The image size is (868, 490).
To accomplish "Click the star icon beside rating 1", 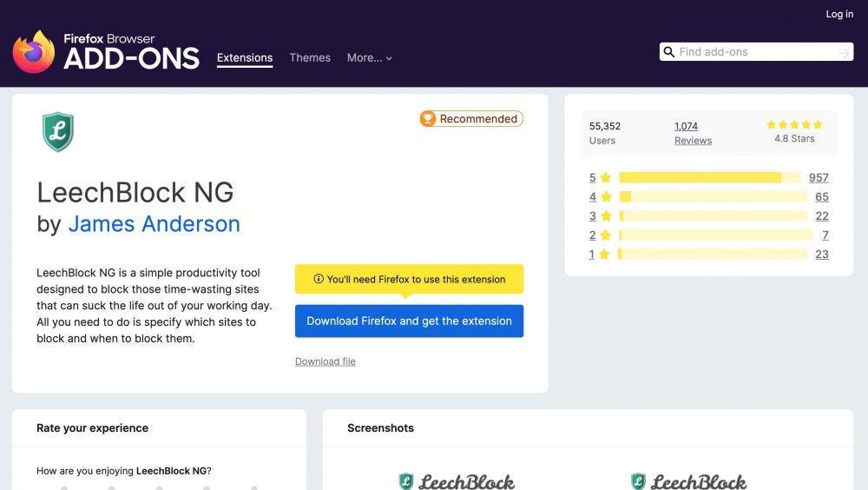I will click(604, 254).
